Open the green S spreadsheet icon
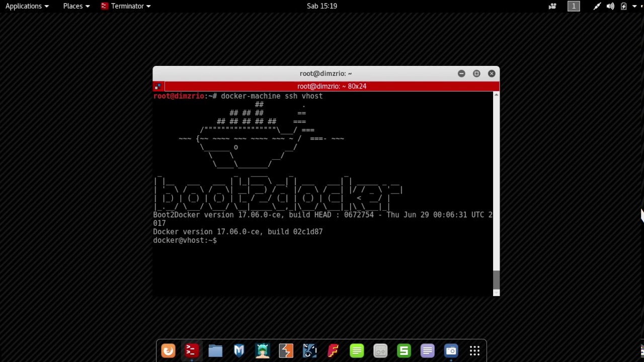This screenshot has height=362, width=644. (x=404, y=350)
